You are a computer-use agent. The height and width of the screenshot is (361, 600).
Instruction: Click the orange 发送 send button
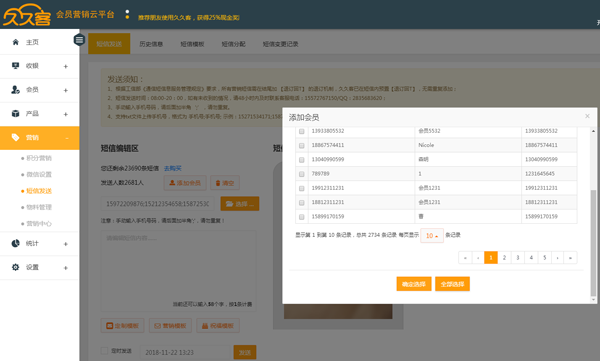click(245, 352)
